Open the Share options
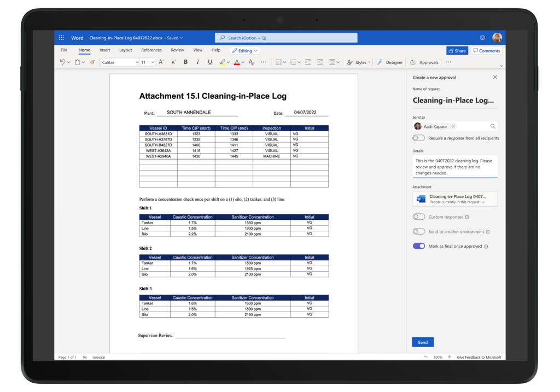Screen dimensions: 560x392 point(457,50)
